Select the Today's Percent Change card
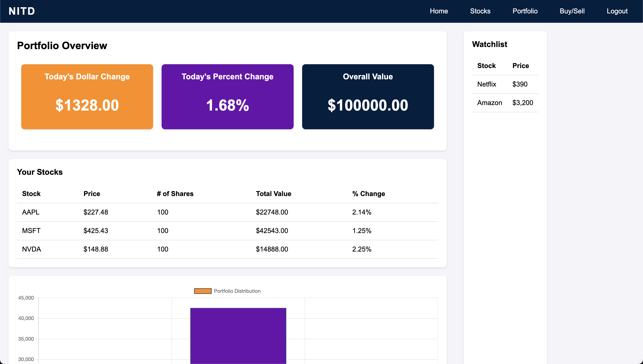The width and height of the screenshot is (643, 364). coord(227,97)
